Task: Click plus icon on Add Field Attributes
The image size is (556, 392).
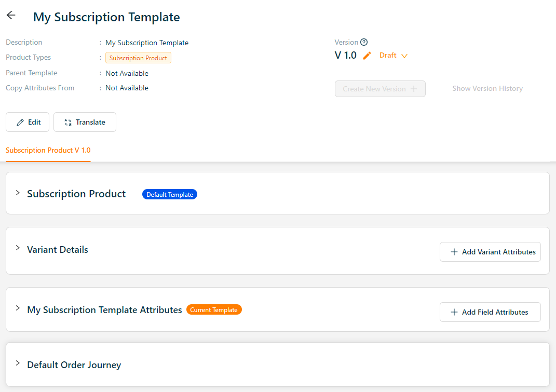Action: 454,312
